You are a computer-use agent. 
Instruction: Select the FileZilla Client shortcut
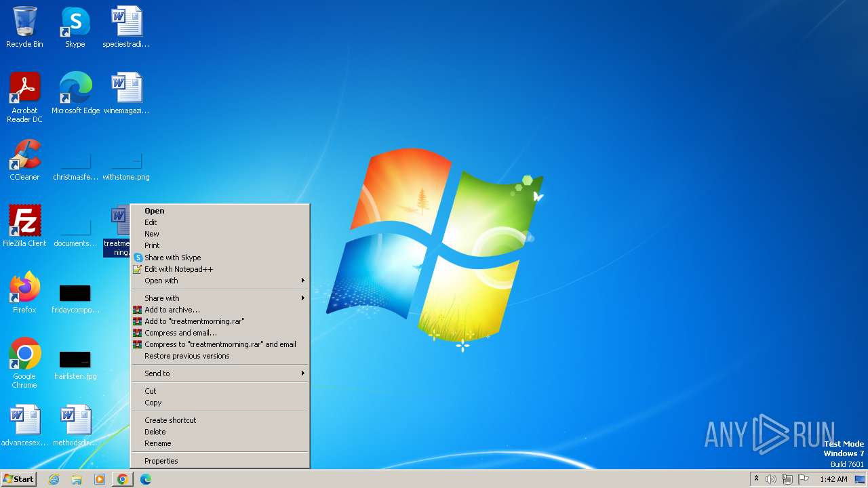24,226
